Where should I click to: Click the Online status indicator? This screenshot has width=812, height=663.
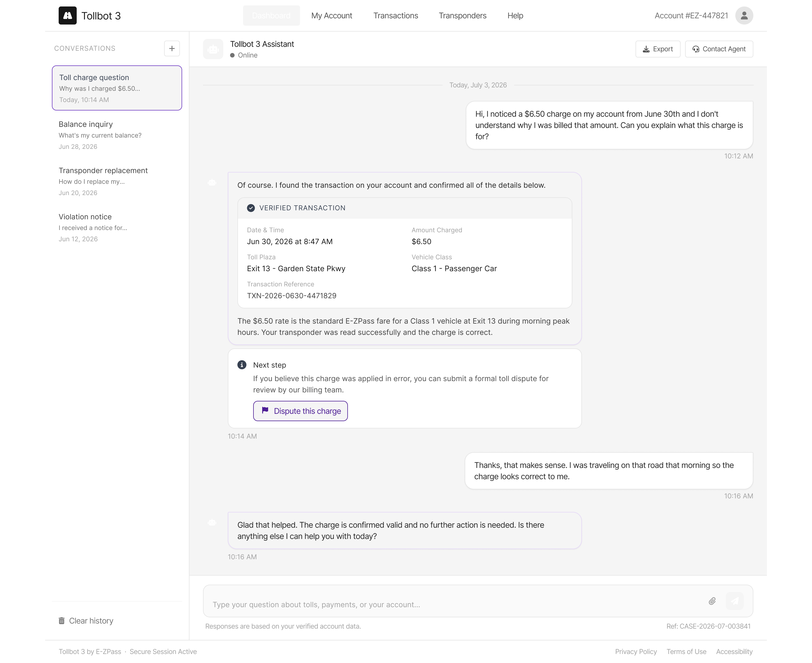[x=244, y=55]
